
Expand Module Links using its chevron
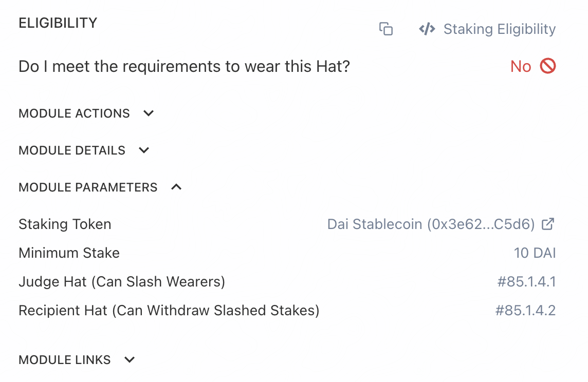pyautogui.click(x=130, y=360)
